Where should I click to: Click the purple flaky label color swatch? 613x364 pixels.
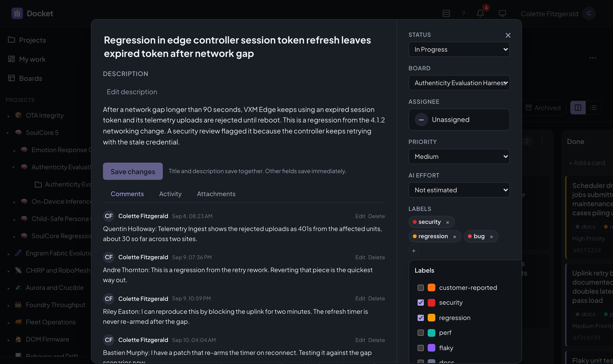[x=431, y=348]
